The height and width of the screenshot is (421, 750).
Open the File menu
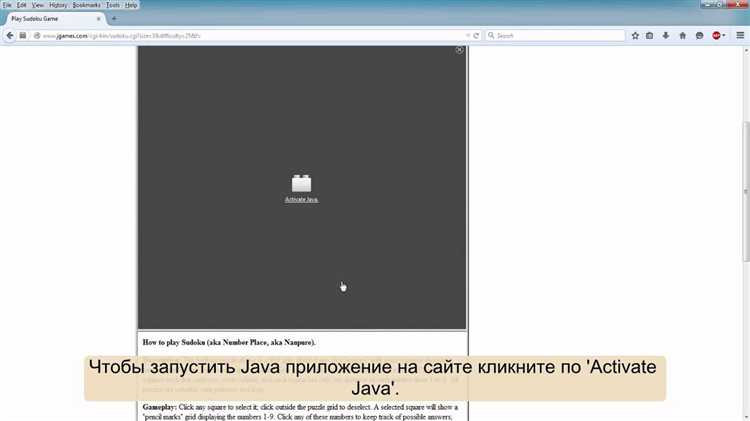tap(7, 5)
